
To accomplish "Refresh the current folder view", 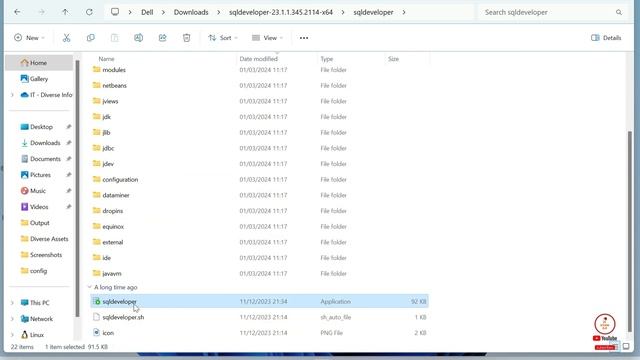I will point(89,12).
